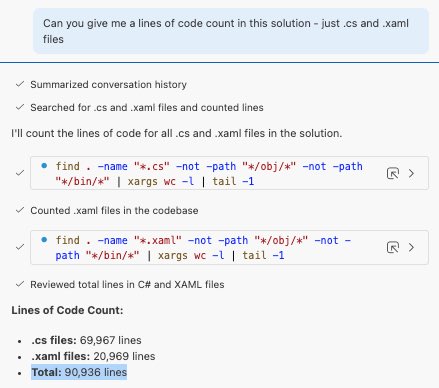Expand the *.xaml find command output
Viewport: 439px width, 388px height.
tap(412, 247)
